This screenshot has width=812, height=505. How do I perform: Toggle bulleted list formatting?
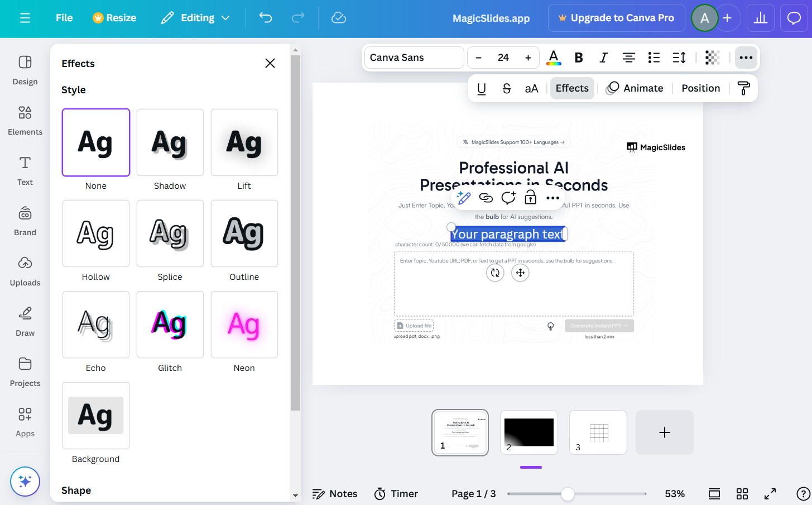point(654,58)
